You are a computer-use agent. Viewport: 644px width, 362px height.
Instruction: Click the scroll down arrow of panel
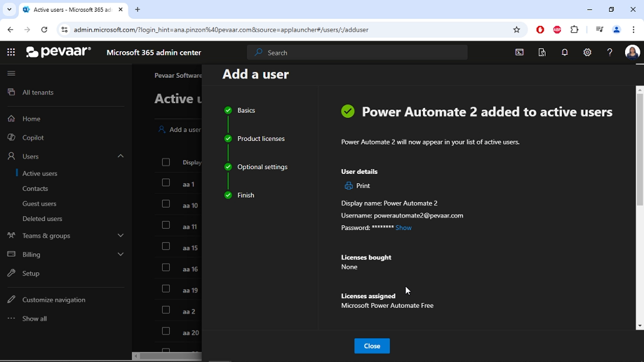(640, 325)
